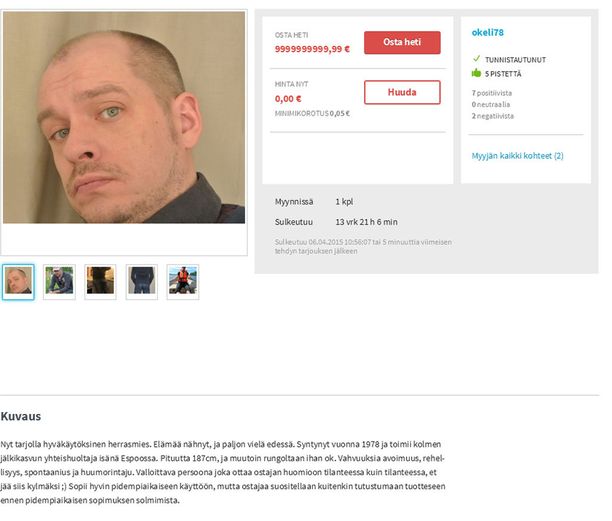Open seller profile okeli78
Screen dimensions: 612x521
pos(487,32)
